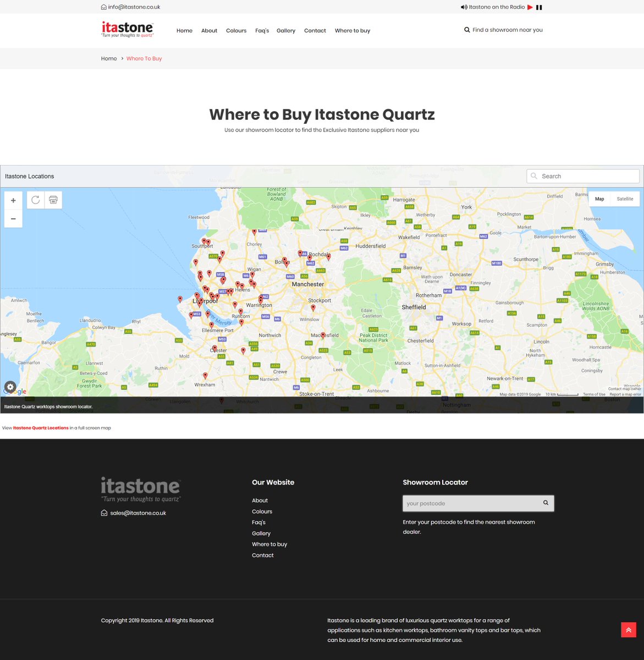Print the map using the printer icon
The image size is (644, 660).
tap(53, 200)
